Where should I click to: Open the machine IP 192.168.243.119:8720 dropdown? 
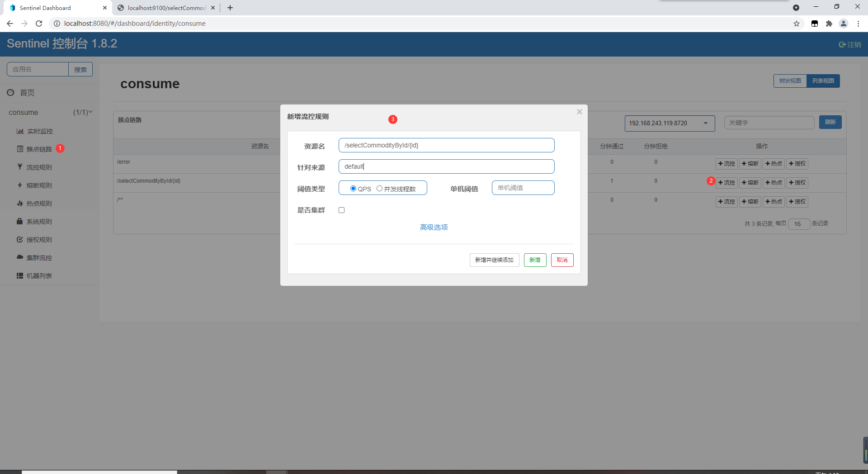pyautogui.click(x=670, y=123)
